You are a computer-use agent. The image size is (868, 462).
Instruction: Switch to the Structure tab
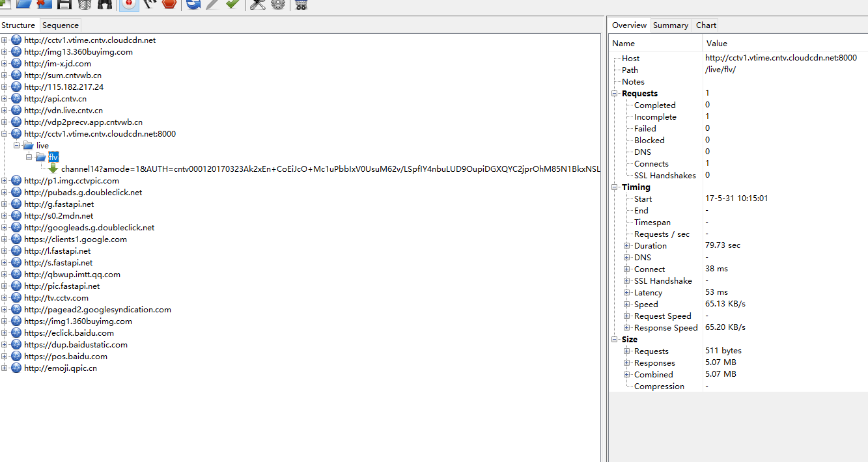[18, 25]
